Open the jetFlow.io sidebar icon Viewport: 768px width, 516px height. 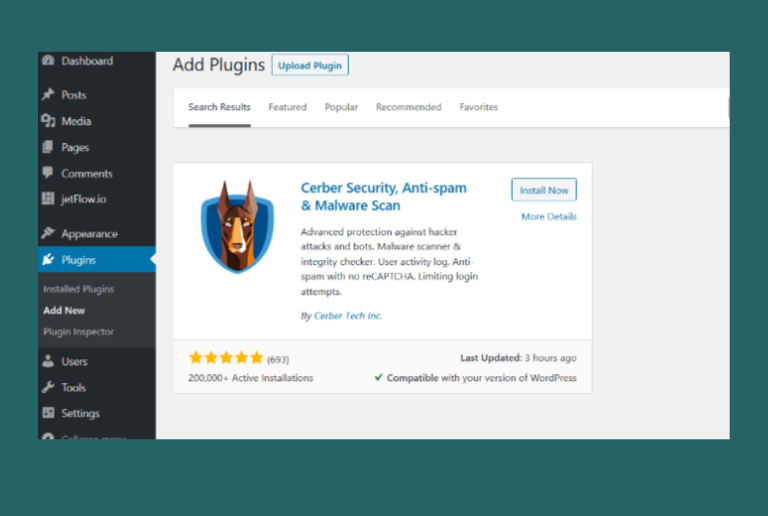click(48, 199)
